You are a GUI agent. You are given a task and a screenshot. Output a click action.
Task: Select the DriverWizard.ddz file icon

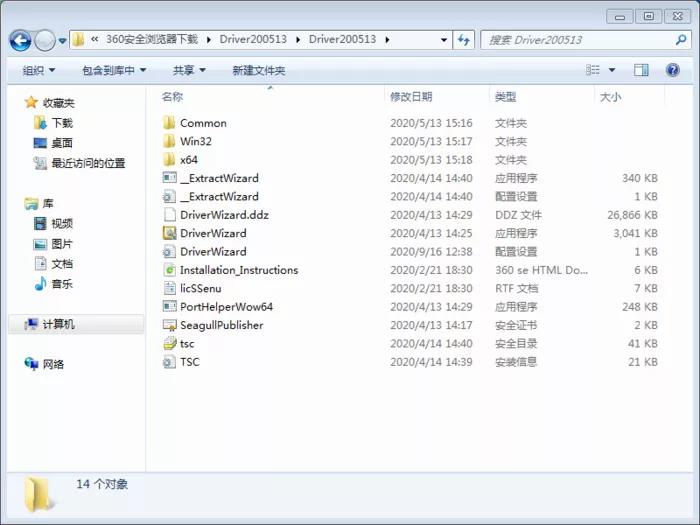tap(169, 215)
